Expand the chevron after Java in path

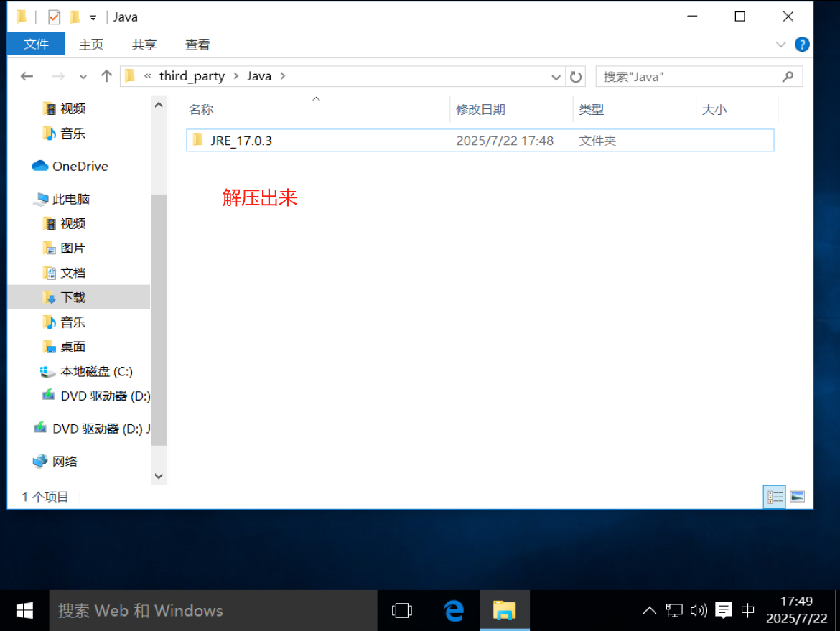(x=283, y=76)
